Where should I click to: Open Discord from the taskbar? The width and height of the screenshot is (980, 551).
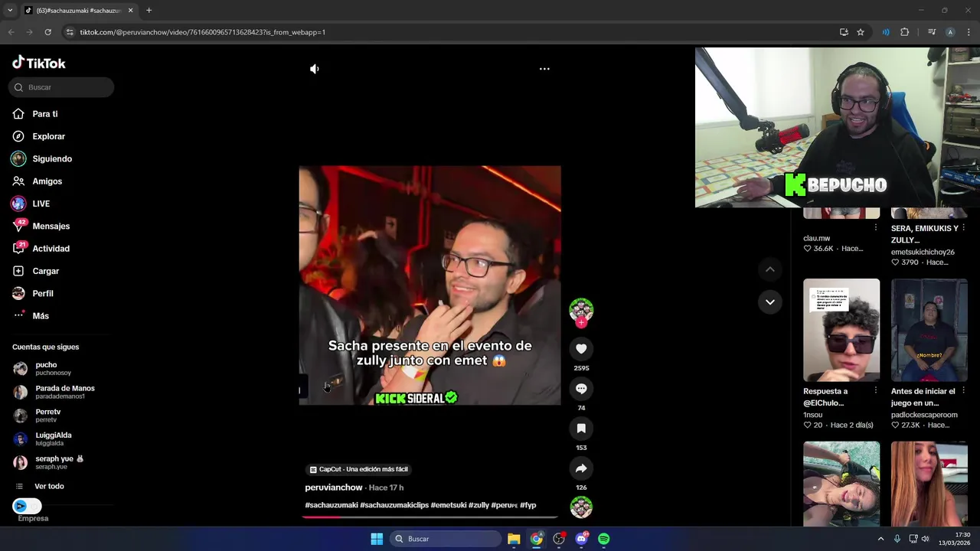581,539
